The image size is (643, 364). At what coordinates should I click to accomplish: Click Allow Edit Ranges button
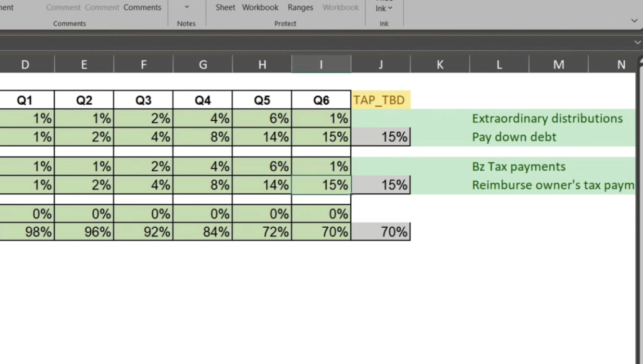300,8
